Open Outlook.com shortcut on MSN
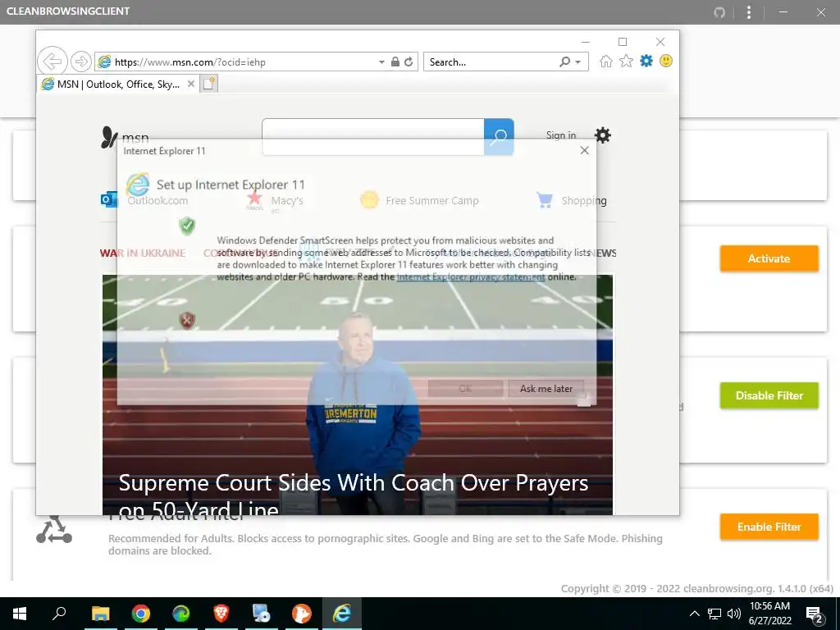 point(144,200)
